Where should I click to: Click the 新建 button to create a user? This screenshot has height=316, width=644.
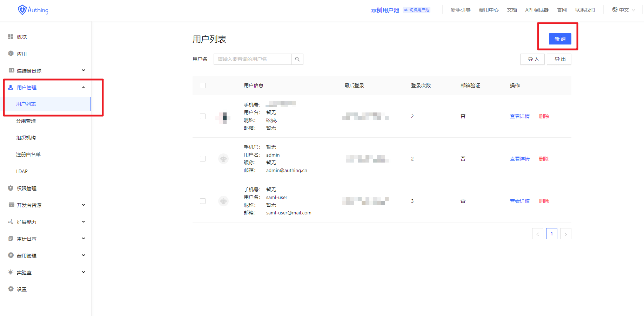(560, 39)
